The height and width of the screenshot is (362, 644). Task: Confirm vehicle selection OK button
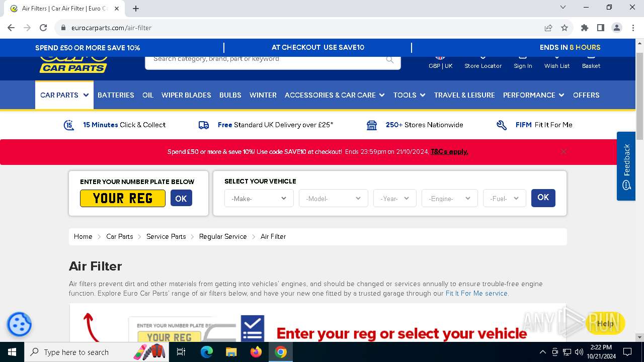pos(543,198)
